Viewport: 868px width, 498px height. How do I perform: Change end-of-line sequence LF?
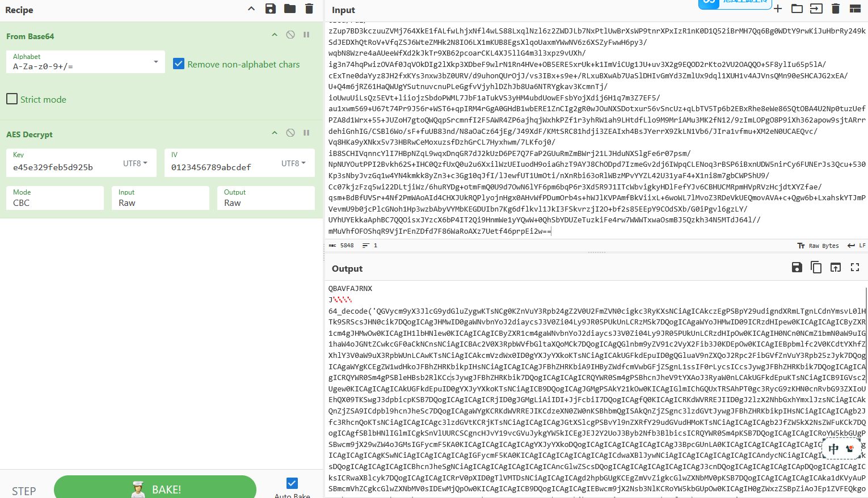pyautogui.click(x=857, y=246)
